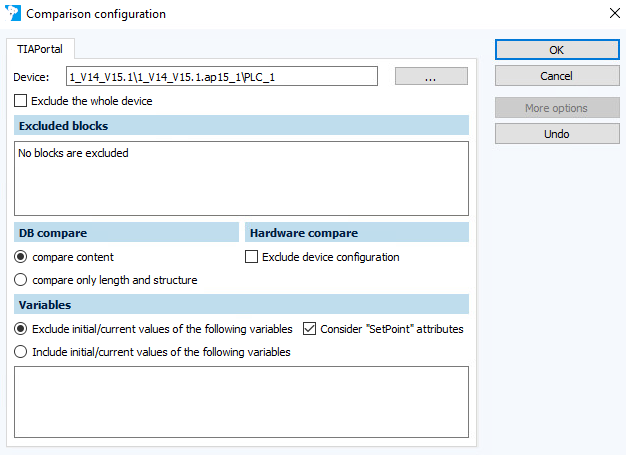Click the Excluded blocks section header
The width and height of the screenshot is (626, 455).
click(241, 126)
